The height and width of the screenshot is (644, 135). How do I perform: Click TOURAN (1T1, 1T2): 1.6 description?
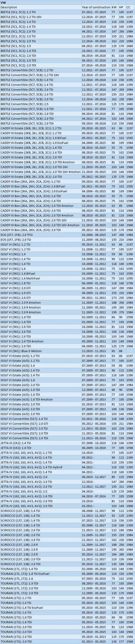[x=17, y=579]
